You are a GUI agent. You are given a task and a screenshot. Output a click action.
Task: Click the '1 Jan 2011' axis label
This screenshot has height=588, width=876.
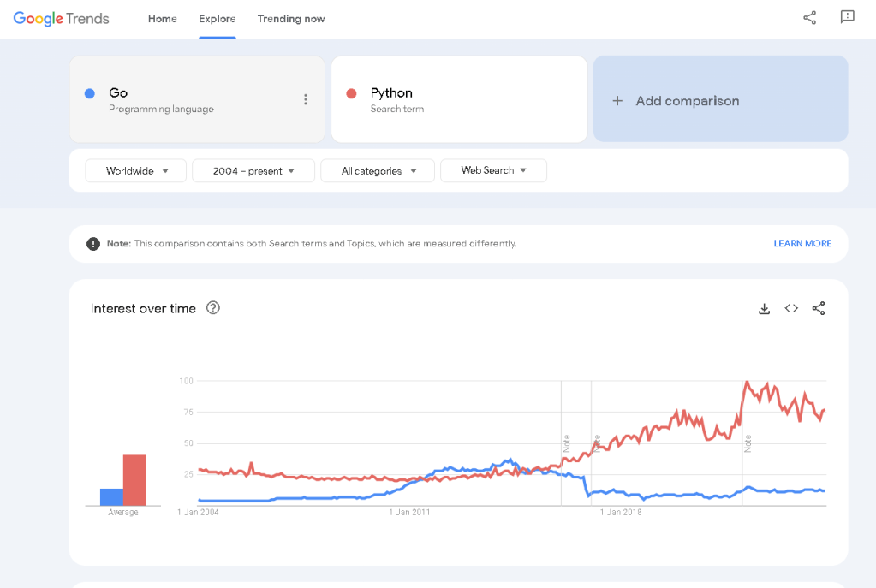click(409, 512)
